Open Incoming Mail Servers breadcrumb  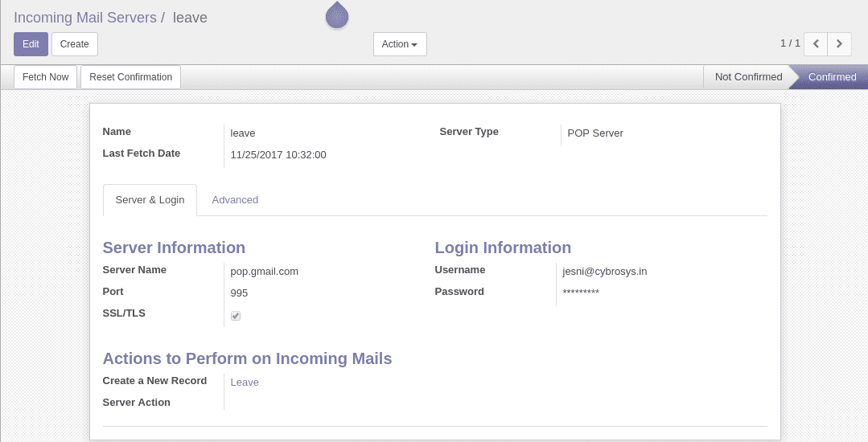pos(85,18)
